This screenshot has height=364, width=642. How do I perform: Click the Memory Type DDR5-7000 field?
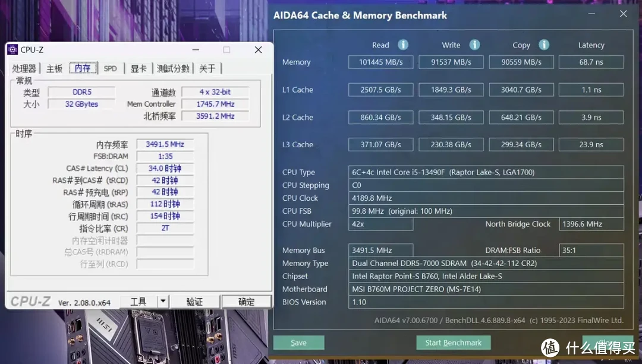click(x=486, y=264)
